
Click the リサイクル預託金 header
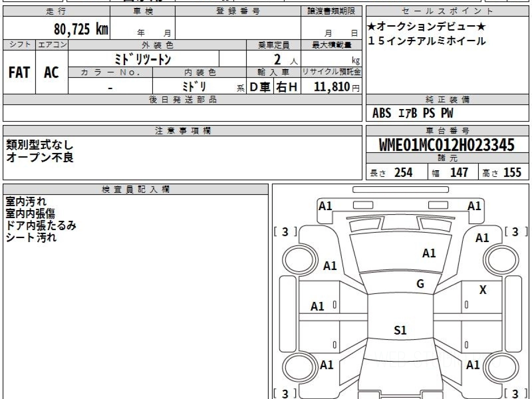(331, 72)
